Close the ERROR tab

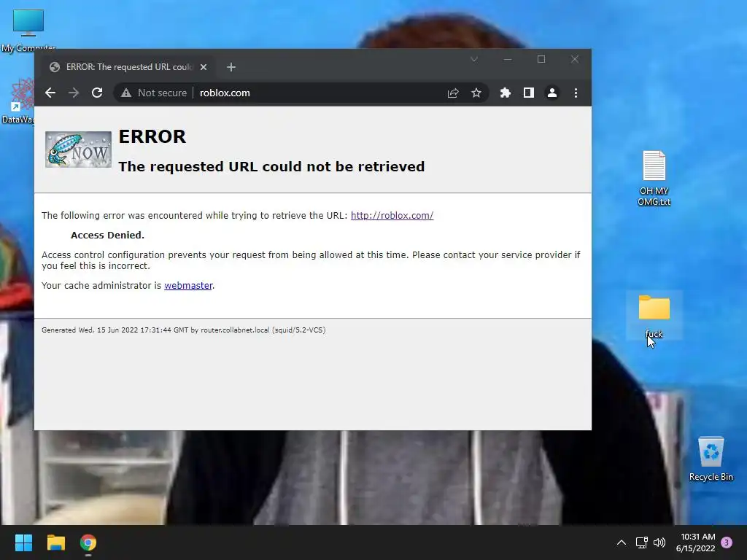[204, 67]
